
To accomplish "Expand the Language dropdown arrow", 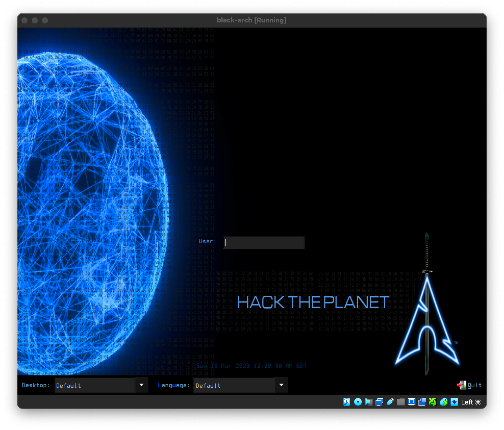I will pyautogui.click(x=281, y=385).
